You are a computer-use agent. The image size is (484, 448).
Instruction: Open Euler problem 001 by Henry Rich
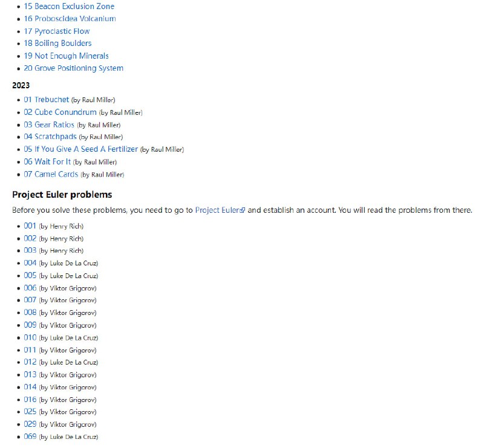[30, 226]
